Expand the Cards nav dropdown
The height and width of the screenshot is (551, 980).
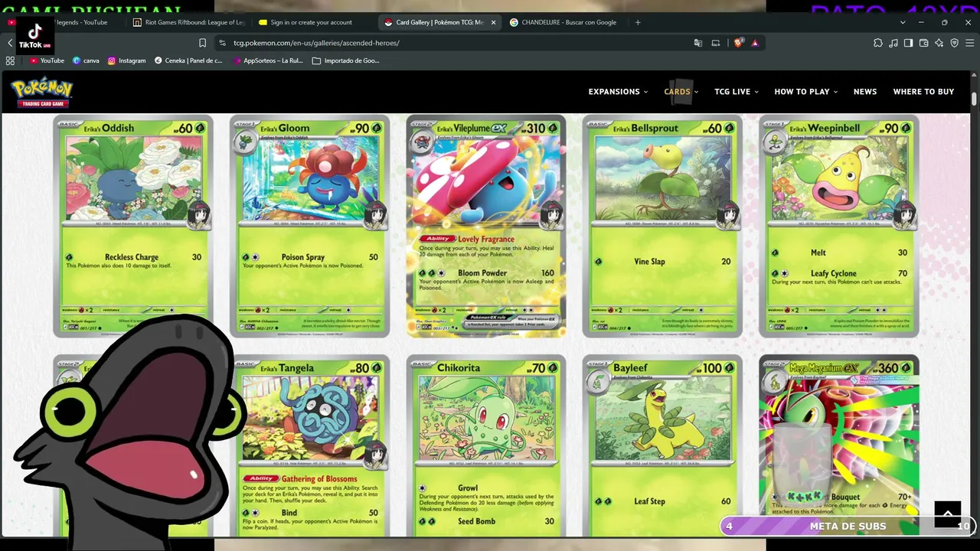coord(681,92)
